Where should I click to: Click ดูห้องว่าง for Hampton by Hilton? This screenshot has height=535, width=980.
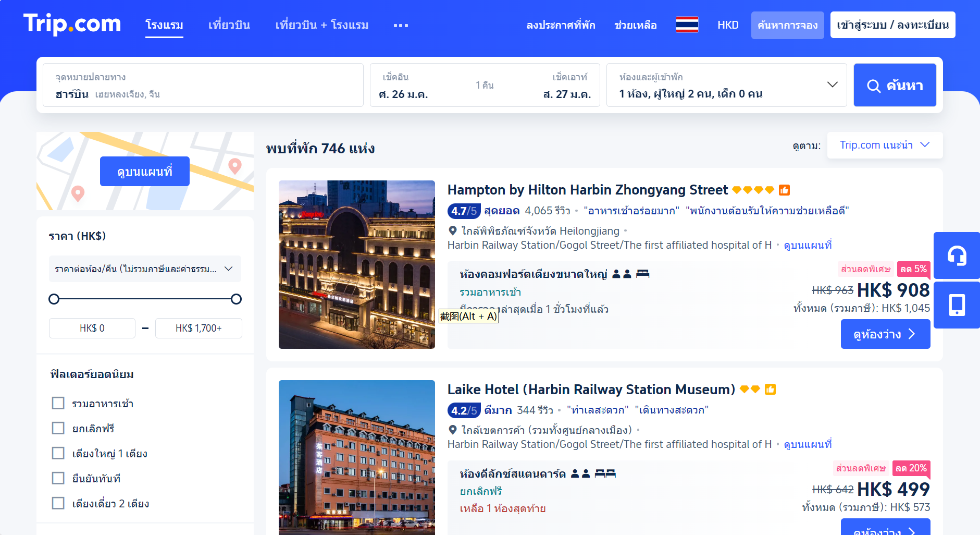[x=885, y=334]
